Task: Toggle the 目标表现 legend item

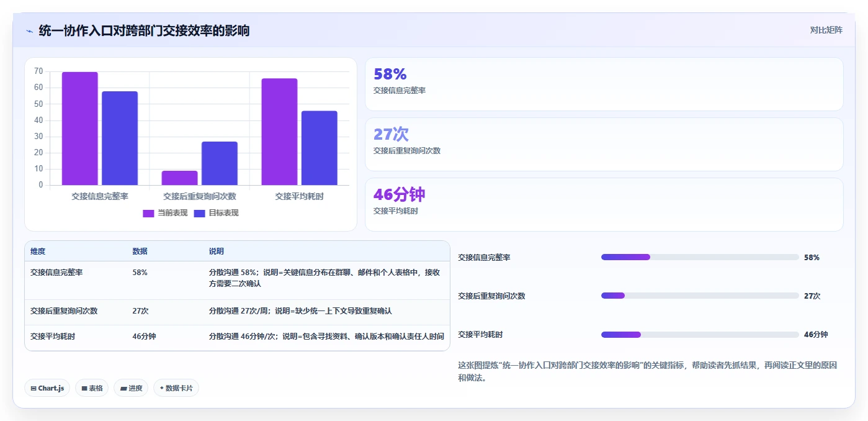Action: (x=216, y=213)
